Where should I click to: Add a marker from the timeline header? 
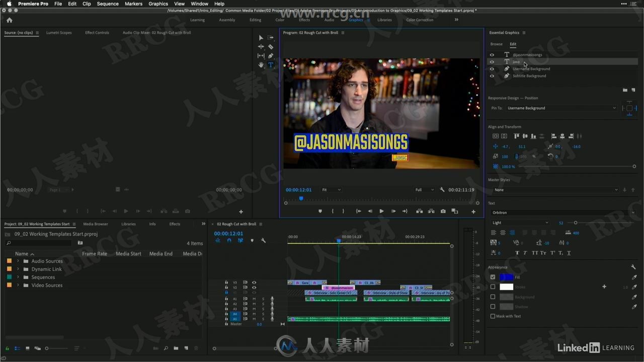[252, 240]
